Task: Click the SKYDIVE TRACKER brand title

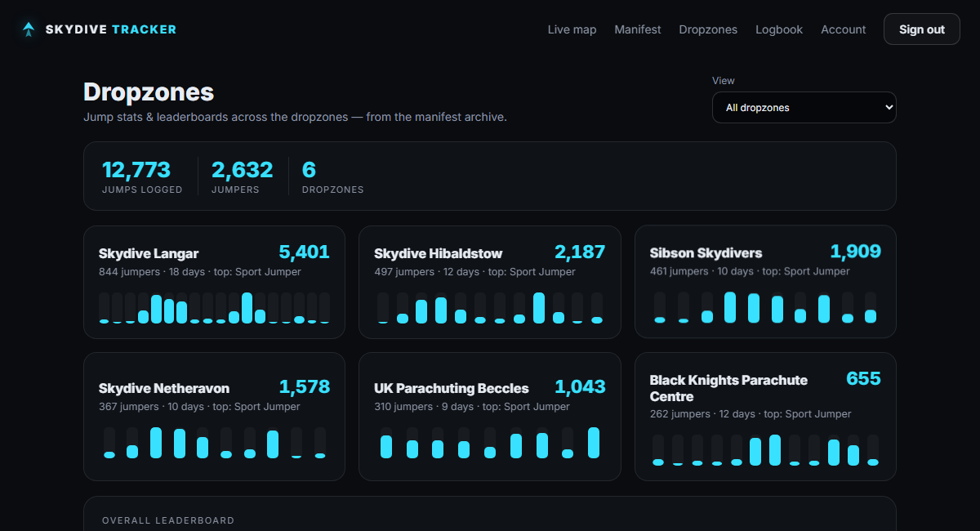Action: tap(111, 29)
